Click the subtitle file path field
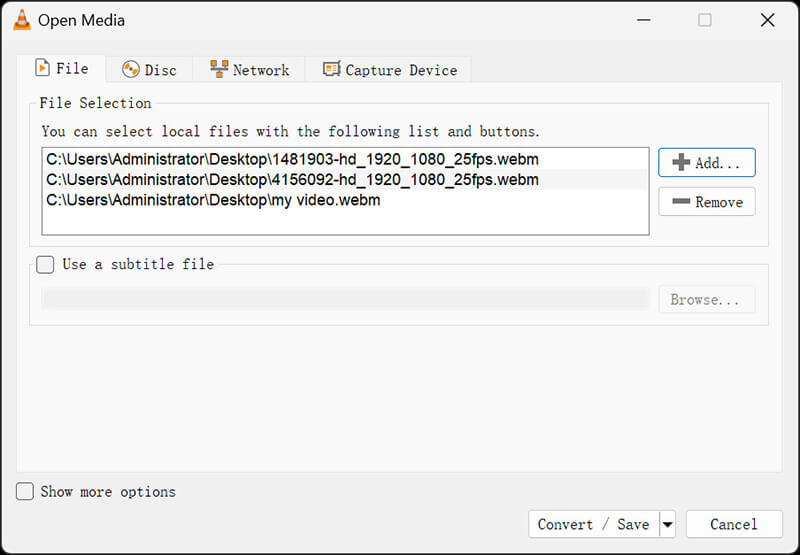 [345, 299]
